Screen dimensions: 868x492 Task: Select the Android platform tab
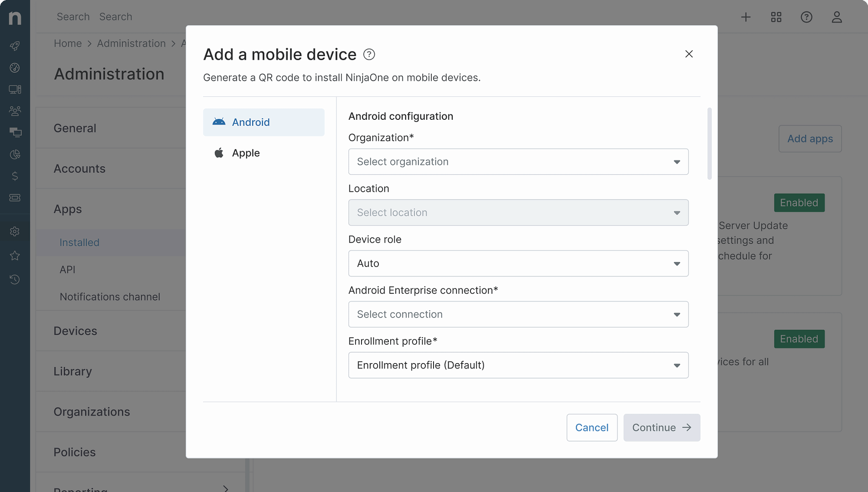[264, 122]
